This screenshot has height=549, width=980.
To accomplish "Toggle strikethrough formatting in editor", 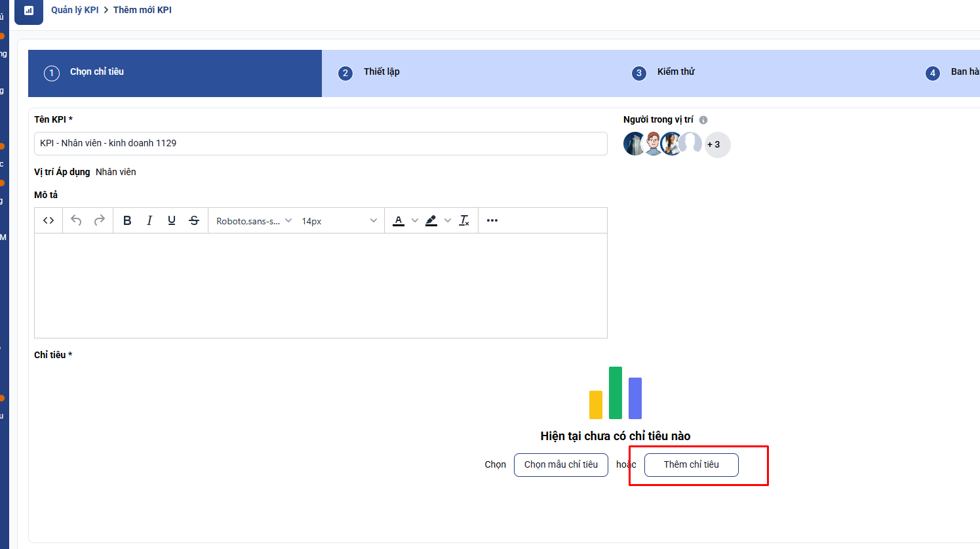I will pos(194,220).
